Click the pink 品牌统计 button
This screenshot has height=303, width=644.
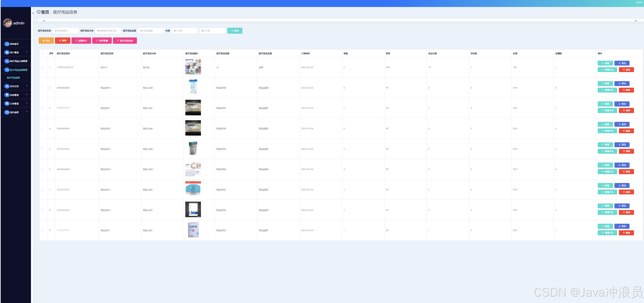pos(81,41)
